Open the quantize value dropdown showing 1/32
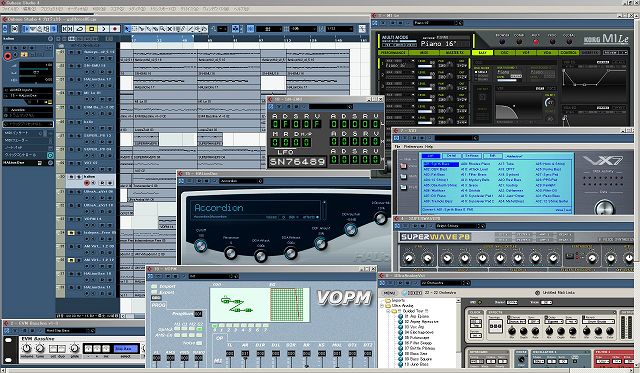The width and height of the screenshot is (640, 373). [340, 29]
